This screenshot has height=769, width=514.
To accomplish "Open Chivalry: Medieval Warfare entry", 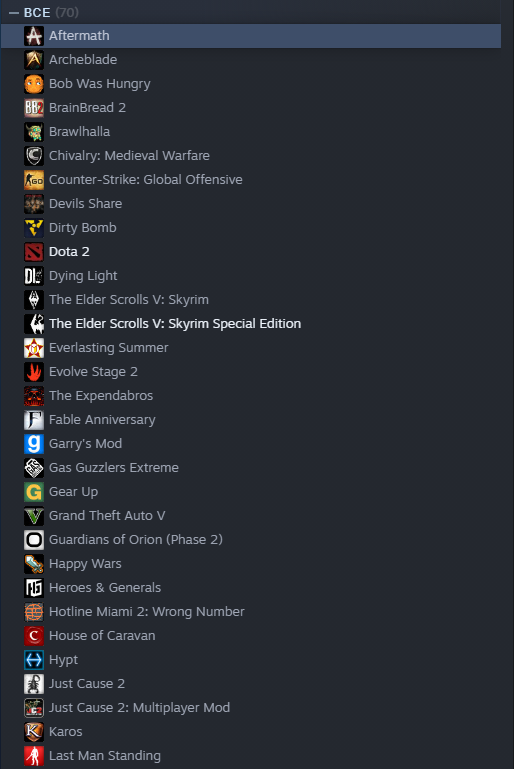I will (x=251, y=156).
